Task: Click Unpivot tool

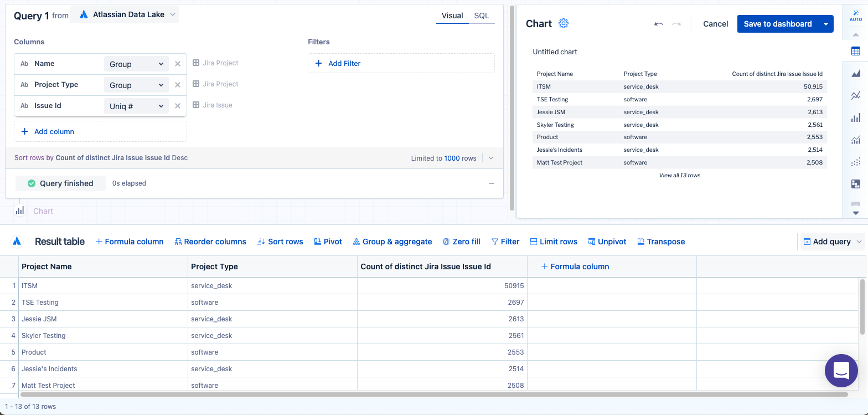Action: 607,242
